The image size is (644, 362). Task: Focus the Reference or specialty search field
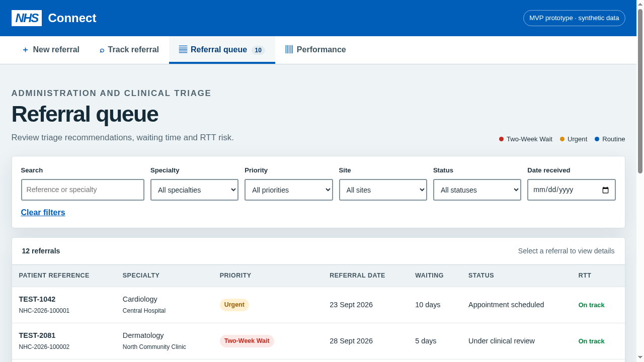[x=83, y=190]
